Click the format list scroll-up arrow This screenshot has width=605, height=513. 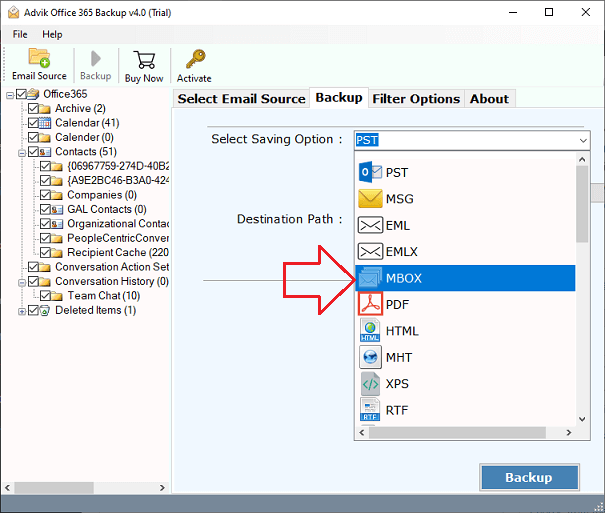click(x=582, y=159)
